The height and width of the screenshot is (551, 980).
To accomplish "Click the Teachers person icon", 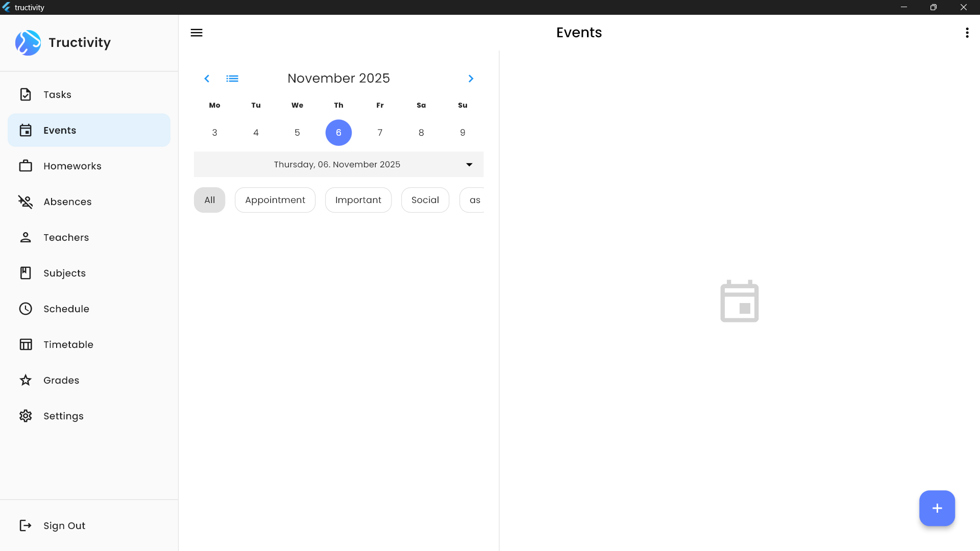I will pyautogui.click(x=26, y=237).
